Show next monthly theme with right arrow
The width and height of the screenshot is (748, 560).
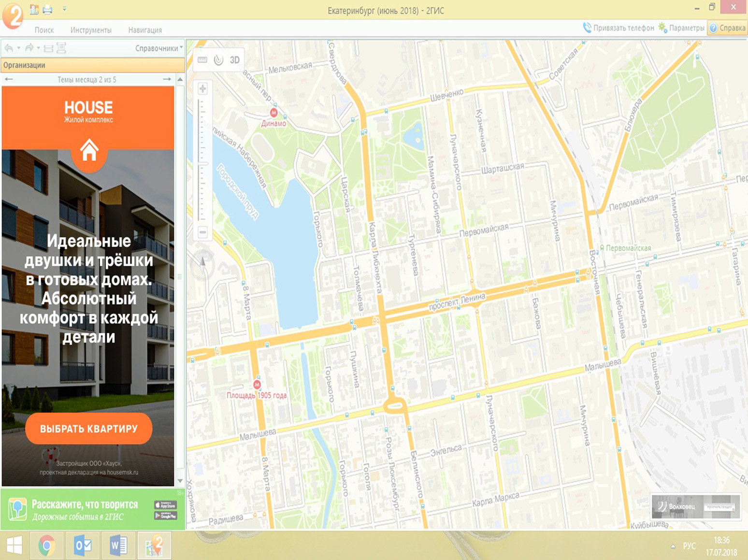tap(167, 79)
